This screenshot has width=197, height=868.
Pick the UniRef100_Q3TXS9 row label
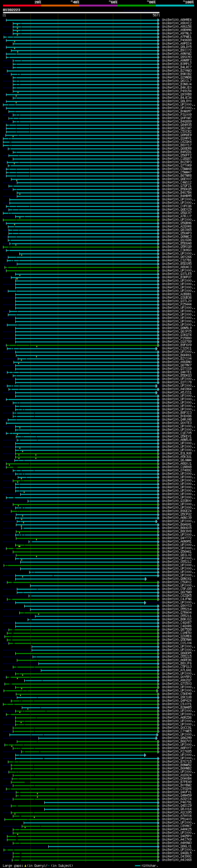[x=177, y=369]
